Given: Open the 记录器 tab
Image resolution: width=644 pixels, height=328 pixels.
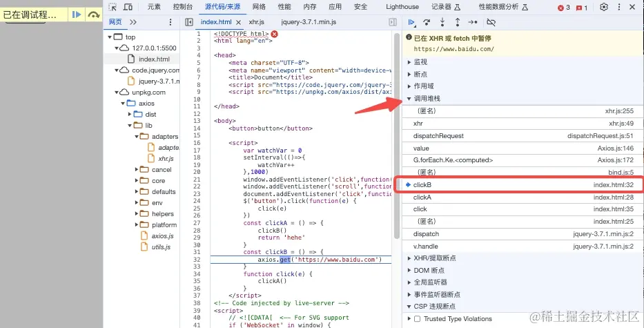Looking at the screenshot, I should coord(446,7).
